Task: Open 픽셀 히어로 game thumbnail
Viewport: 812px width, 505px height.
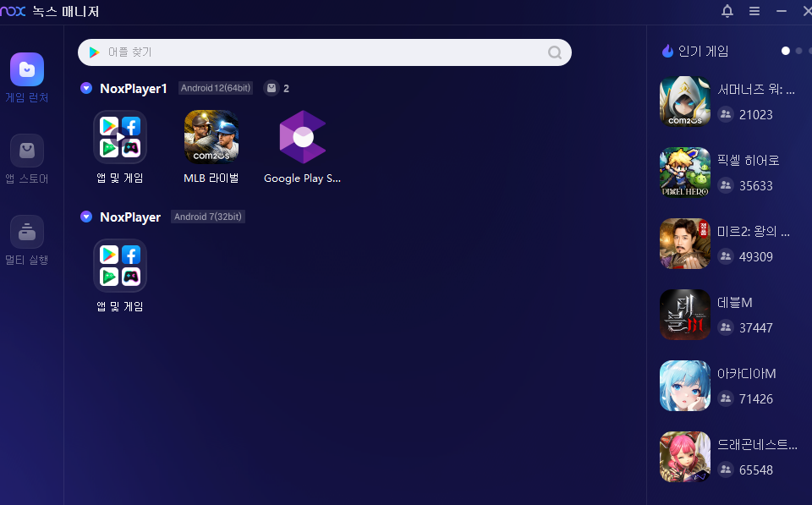Action: [x=684, y=173]
